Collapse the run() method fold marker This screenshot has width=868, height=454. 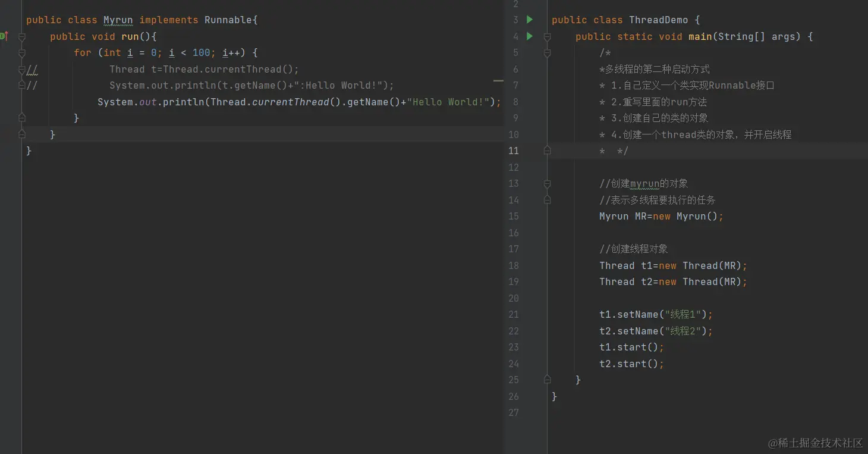[22, 37]
